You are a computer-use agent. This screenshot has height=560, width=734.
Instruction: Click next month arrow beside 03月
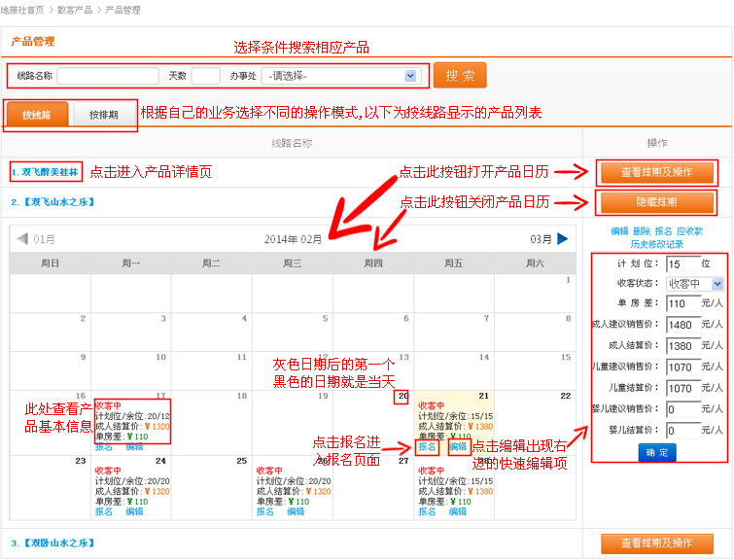pyautogui.click(x=562, y=238)
